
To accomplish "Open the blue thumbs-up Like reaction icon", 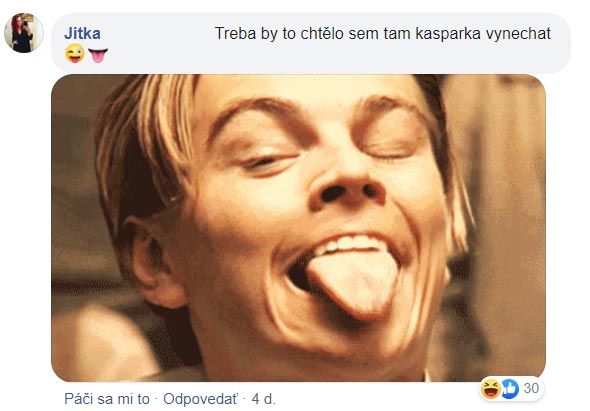I will tap(509, 389).
